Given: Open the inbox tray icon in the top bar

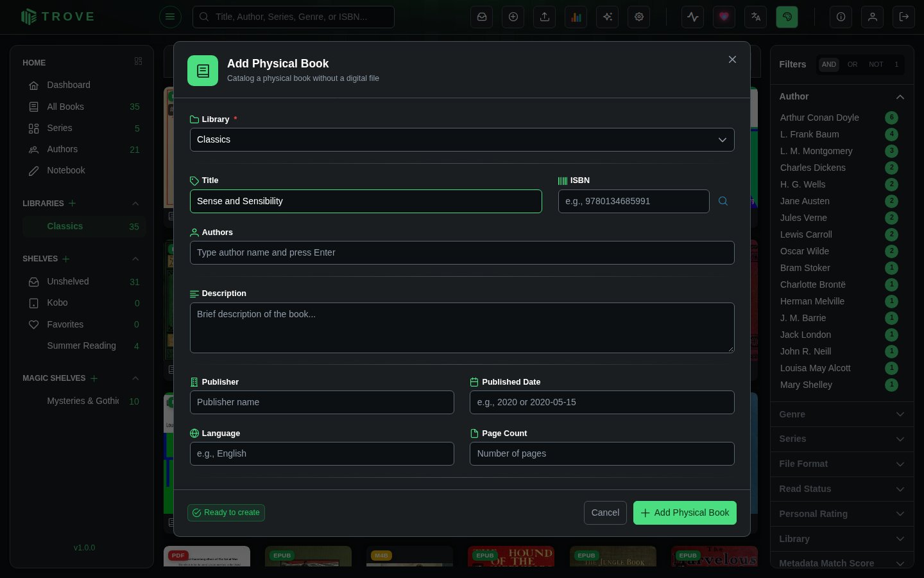Looking at the screenshot, I should tap(482, 17).
